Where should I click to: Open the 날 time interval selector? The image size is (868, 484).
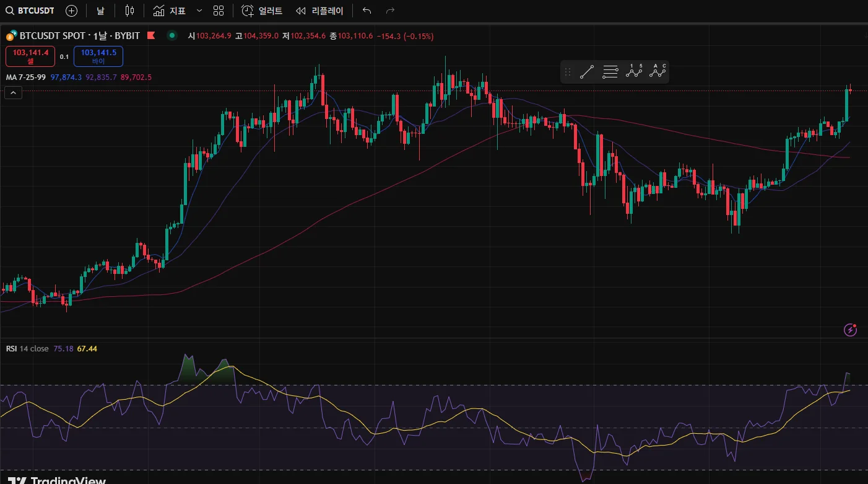coord(100,11)
